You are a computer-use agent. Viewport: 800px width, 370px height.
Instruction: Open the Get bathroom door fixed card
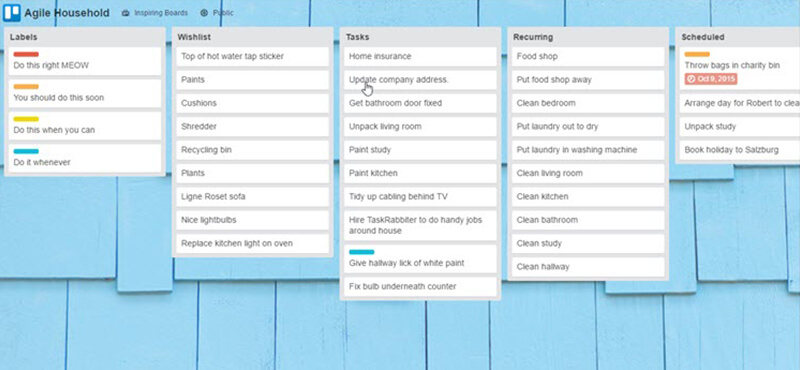[420, 103]
